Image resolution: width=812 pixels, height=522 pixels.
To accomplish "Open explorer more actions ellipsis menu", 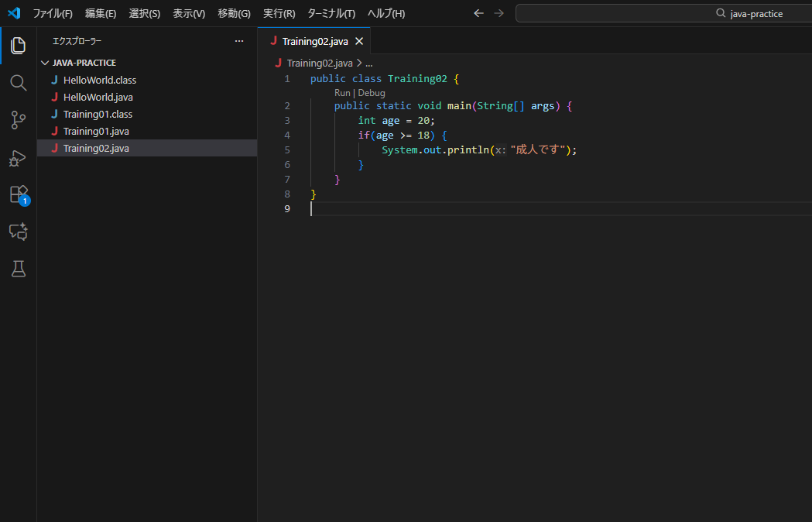I will [239, 41].
